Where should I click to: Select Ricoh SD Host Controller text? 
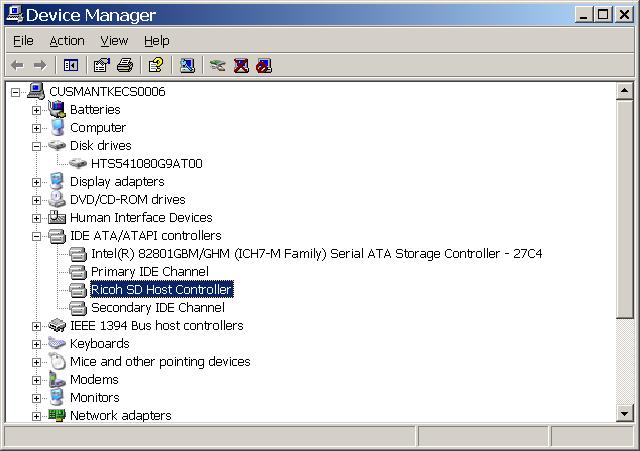(162, 289)
